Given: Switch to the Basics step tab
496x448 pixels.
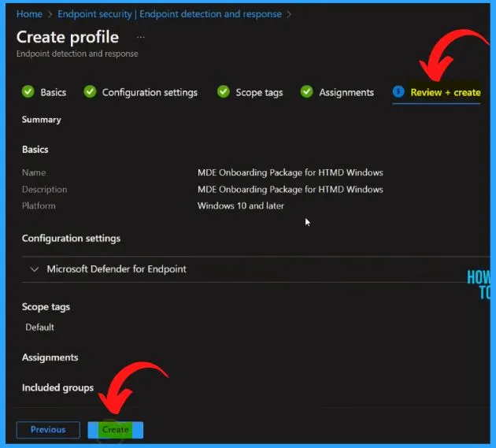Looking at the screenshot, I should 54,92.
